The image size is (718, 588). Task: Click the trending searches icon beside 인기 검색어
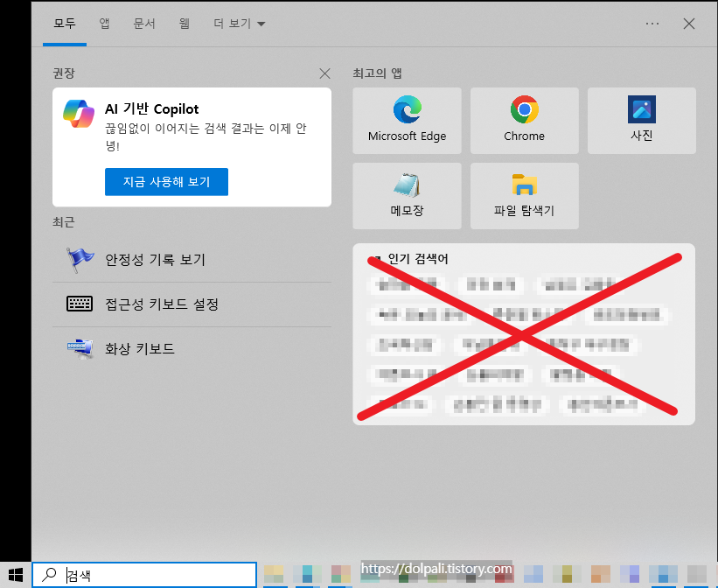[x=377, y=259]
